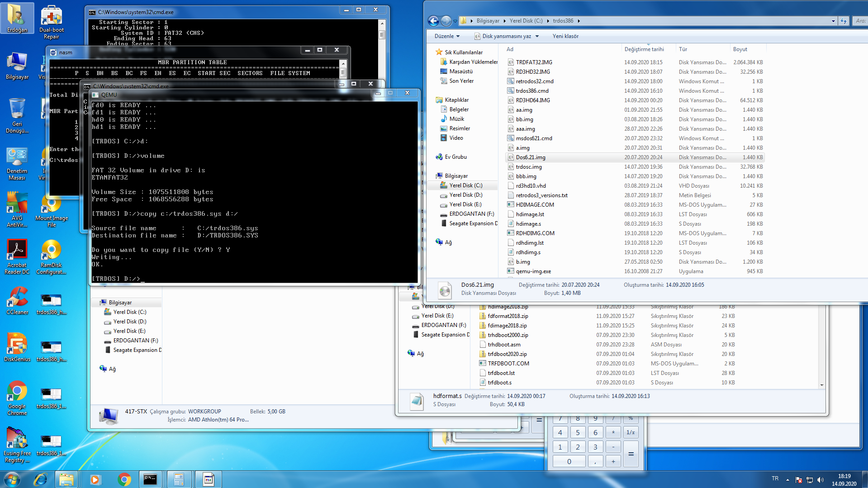Sort by Tür column header
Screen dimensions: 868x488
702,49
